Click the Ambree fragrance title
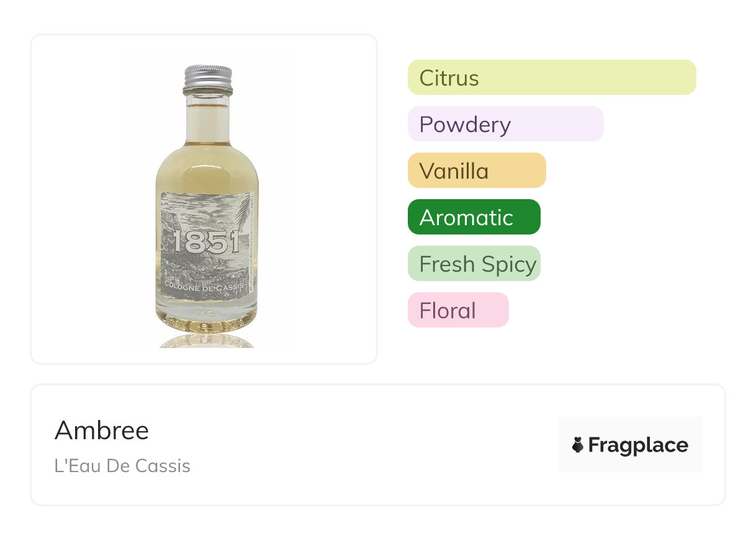 [102, 430]
